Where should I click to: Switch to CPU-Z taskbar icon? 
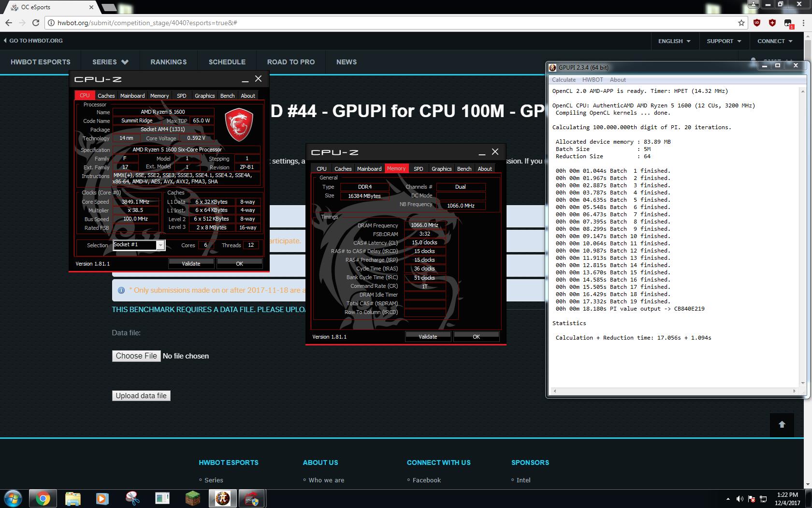(x=252, y=498)
